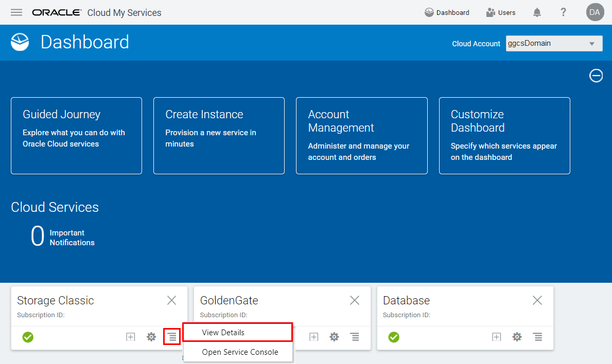
Task: Open the help question mark icon
Action: pos(563,12)
